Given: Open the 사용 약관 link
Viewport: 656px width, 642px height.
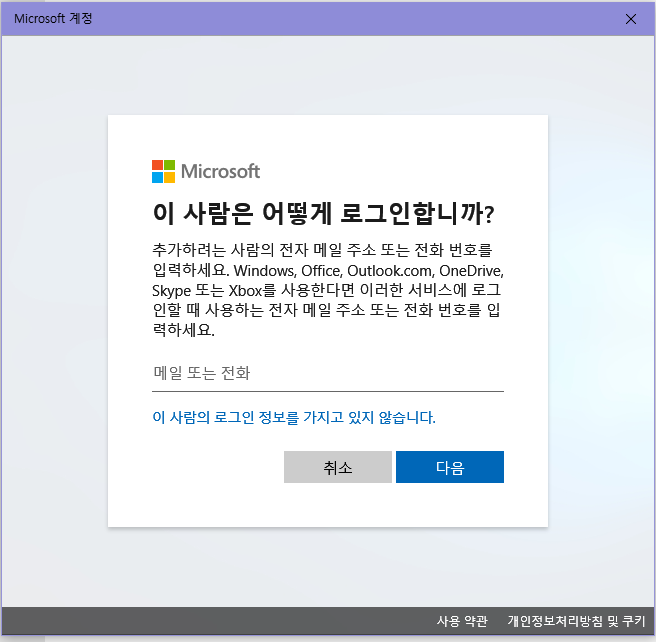Looking at the screenshot, I should tap(462, 621).
